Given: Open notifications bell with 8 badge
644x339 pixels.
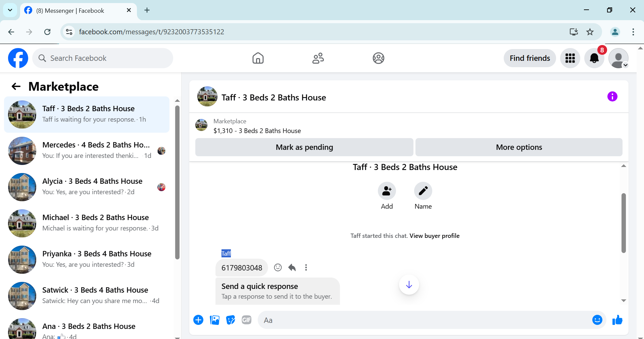Looking at the screenshot, I should pos(594,58).
